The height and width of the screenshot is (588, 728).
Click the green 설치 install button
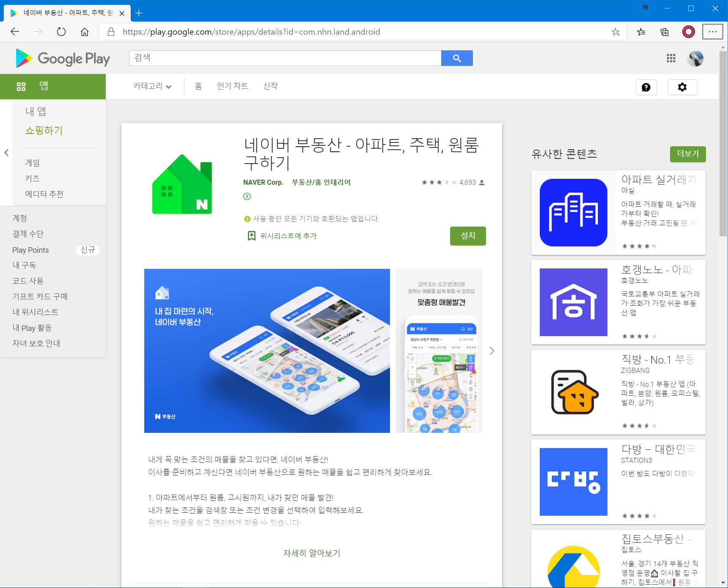pyautogui.click(x=468, y=236)
